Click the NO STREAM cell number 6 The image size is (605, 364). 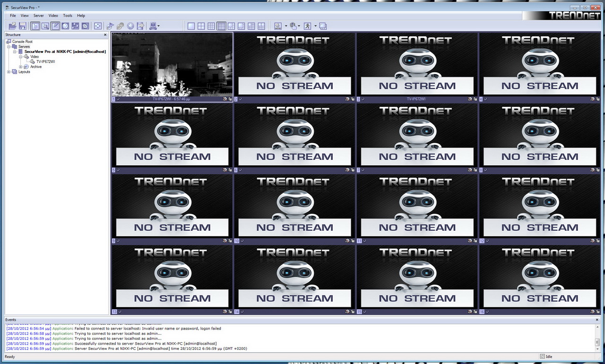294,135
